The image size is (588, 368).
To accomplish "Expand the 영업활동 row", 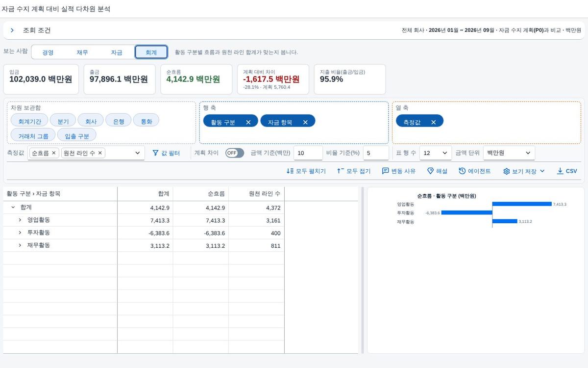I will 20,220.
